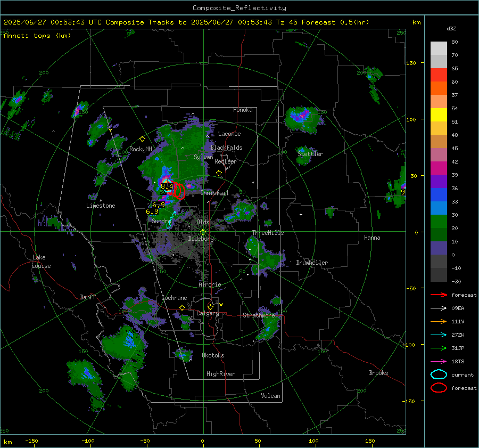Click the RedDeer city label
Screen dimensions: 479x448
point(226,161)
